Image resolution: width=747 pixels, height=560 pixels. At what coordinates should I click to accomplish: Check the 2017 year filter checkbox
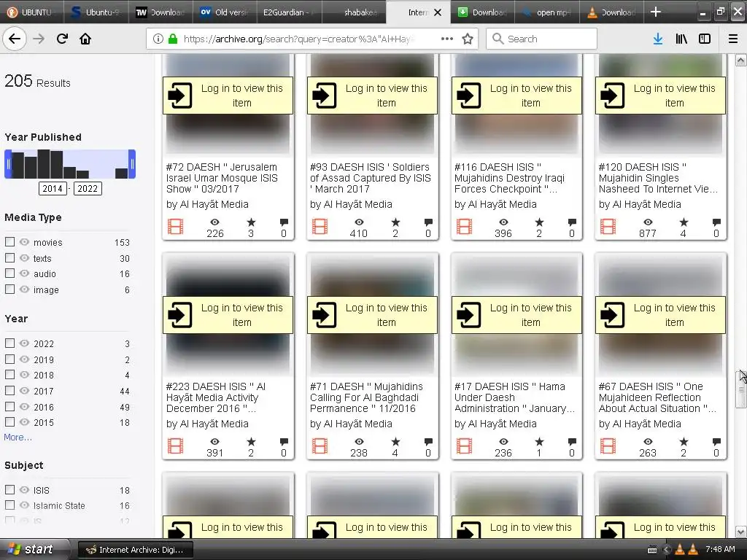9,391
